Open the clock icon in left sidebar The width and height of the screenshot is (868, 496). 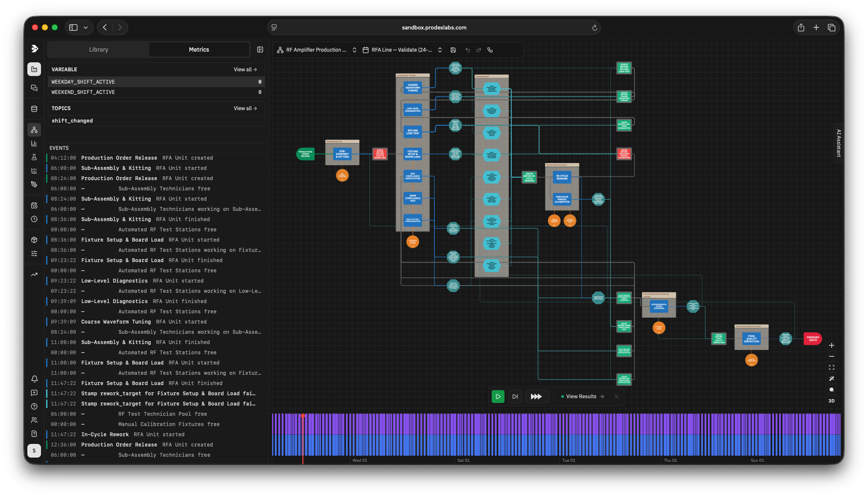click(x=34, y=219)
